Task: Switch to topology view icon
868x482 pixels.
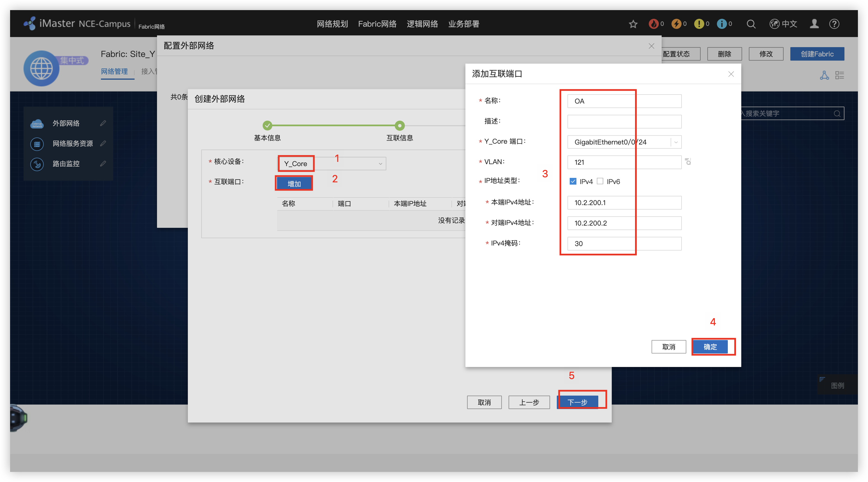Action: point(824,75)
